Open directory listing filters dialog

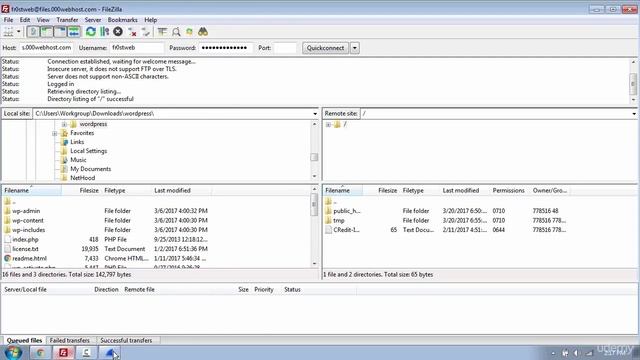point(162,32)
